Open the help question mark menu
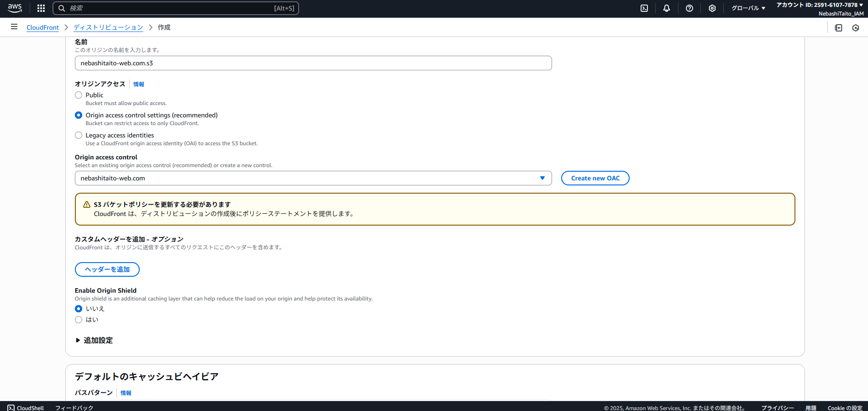Viewport: 868px width, 411px height. pyautogui.click(x=689, y=8)
